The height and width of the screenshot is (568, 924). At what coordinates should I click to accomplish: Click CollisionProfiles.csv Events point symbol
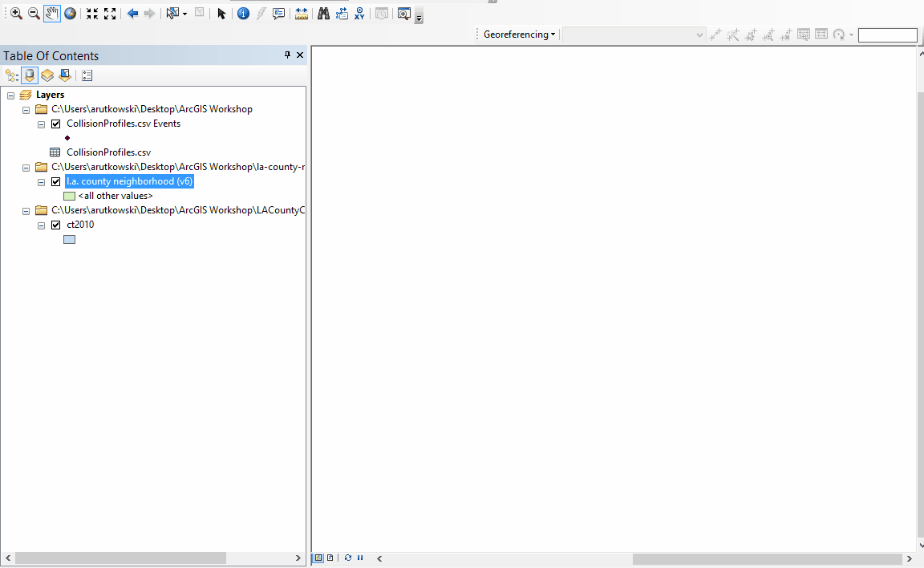tap(67, 138)
